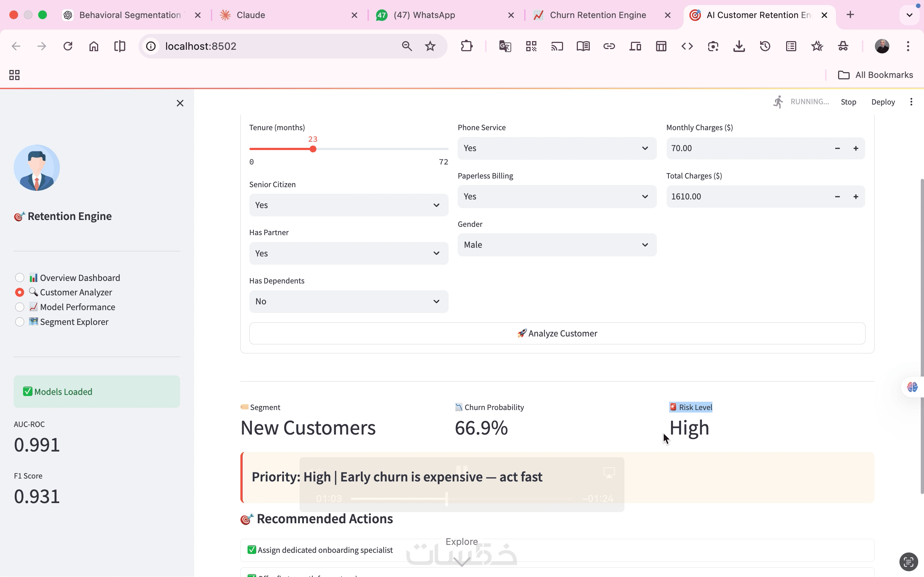Click the downloads icon in toolbar
The image size is (924, 577).
(x=739, y=46)
